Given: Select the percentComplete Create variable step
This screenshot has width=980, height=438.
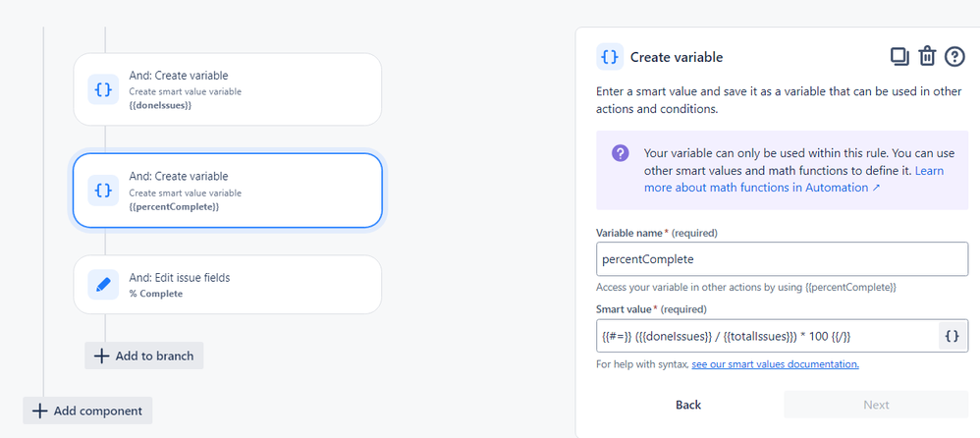Looking at the screenshot, I should (228, 191).
